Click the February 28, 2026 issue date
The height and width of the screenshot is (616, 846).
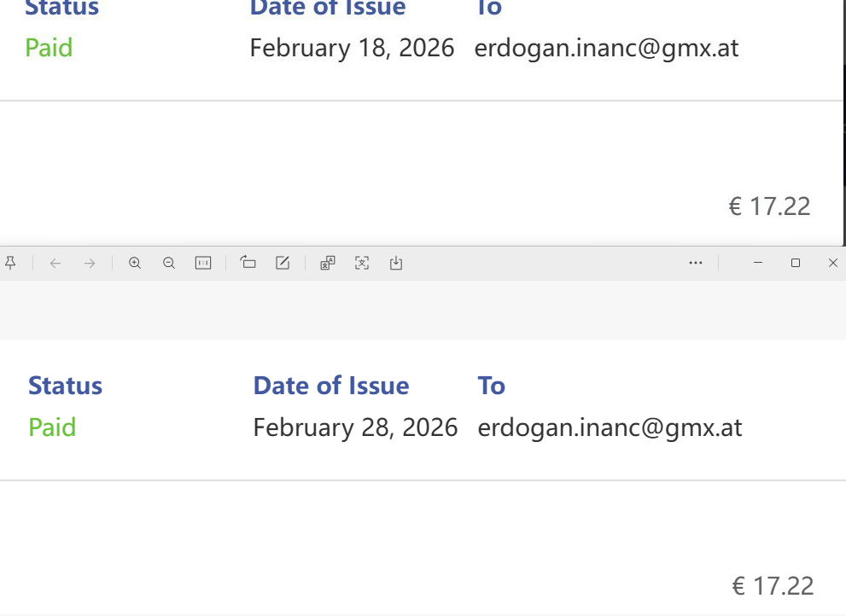(x=355, y=427)
